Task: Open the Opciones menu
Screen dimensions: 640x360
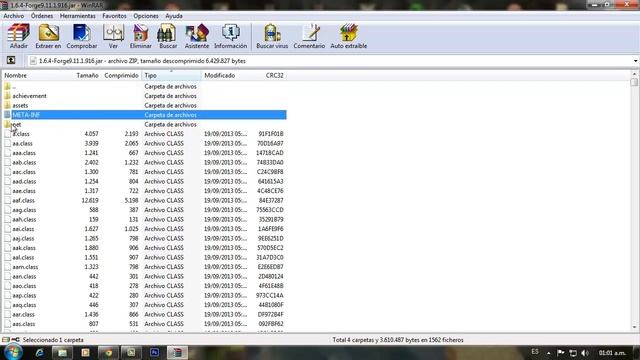Action: tap(146, 16)
